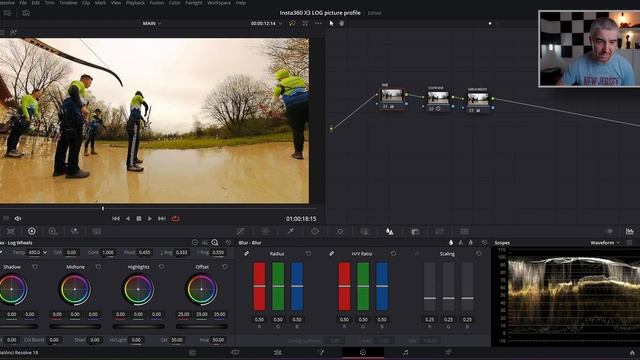
Task: Open project home icon
Action: [632, 352]
